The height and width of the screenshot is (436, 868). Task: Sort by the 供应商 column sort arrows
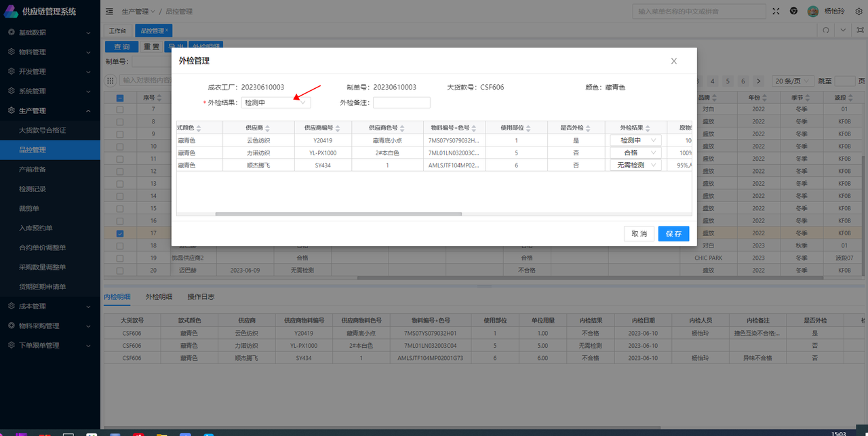click(x=269, y=128)
